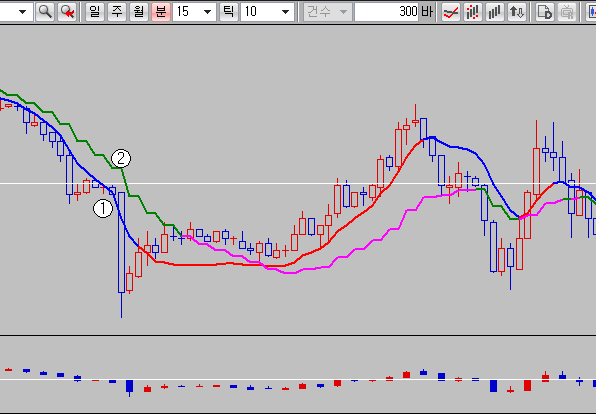Click the up-down arrows icon

pos(517,12)
